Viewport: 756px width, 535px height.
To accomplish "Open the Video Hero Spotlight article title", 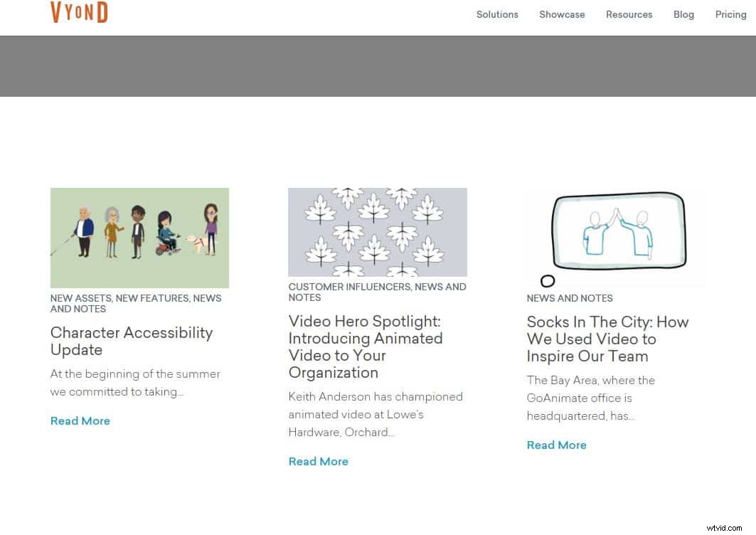I will 365,346.
